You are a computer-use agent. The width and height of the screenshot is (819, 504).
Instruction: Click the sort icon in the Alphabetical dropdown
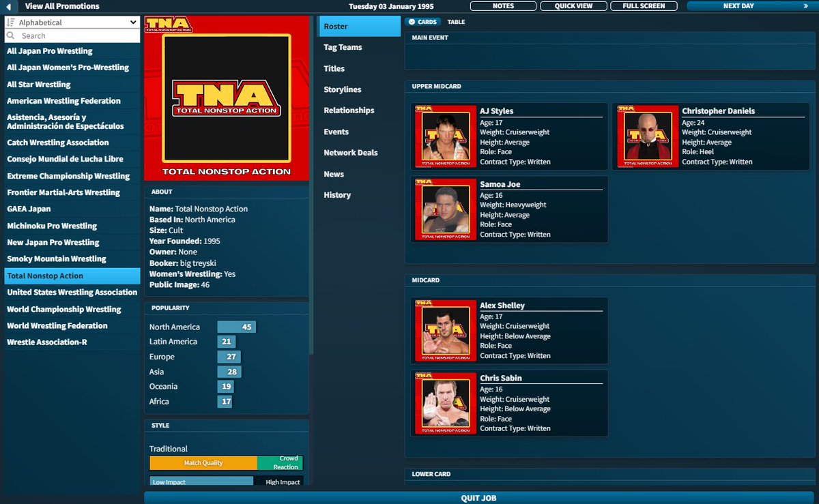point(11,23)
